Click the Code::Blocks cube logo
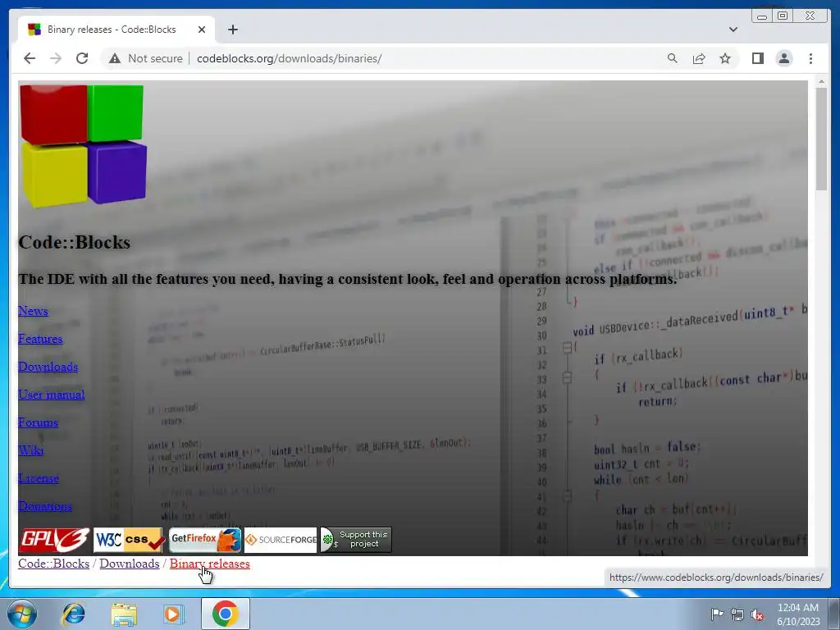Image resolution: width=840 pixels, height=630 pixels. click(x=83, y=146)
